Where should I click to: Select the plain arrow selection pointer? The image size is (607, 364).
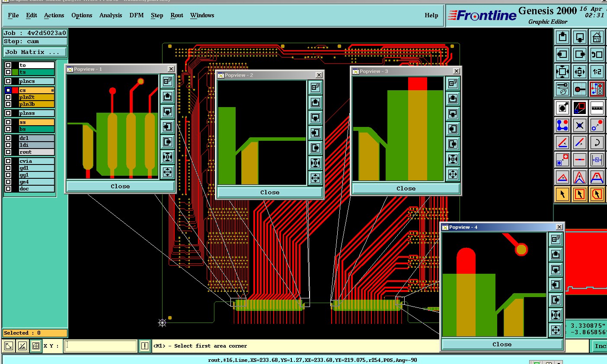(x=562, y=194)
